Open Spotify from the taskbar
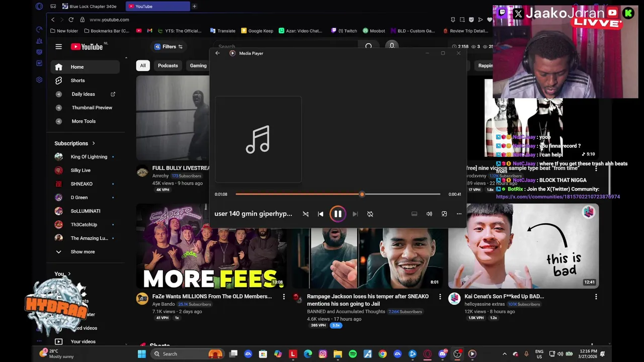This screenshot has width=644, height=362. [x=353, y=354]
